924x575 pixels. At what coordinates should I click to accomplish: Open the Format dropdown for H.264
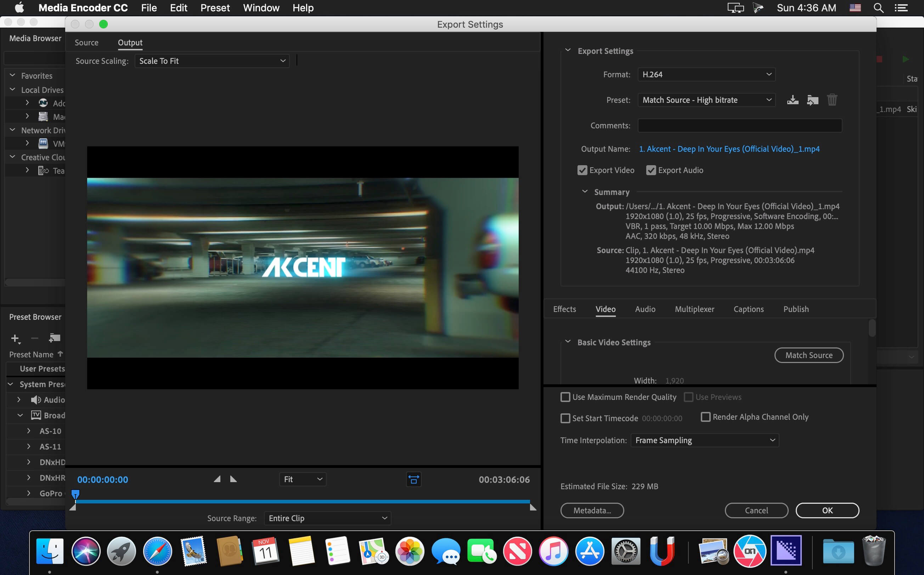(x=705, y=73)
